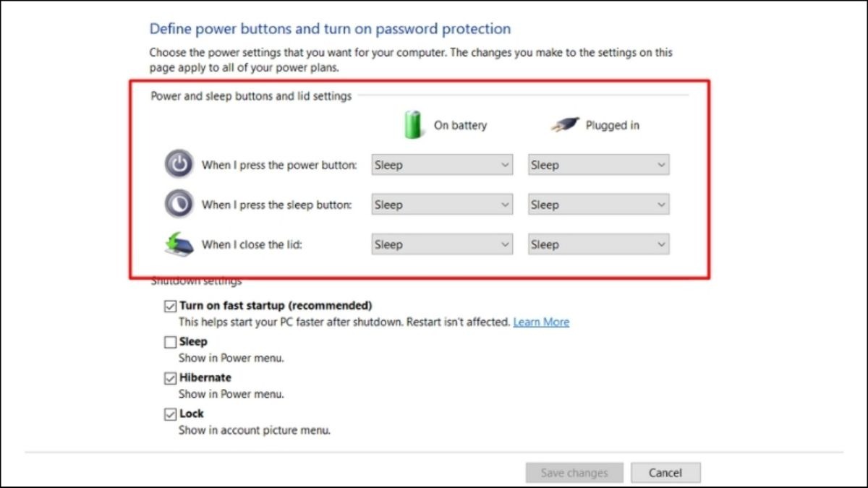Screen dimensions: 868x488
Task: Enable the Sleep power menu checkbox
Action: [x=170, y=342]
